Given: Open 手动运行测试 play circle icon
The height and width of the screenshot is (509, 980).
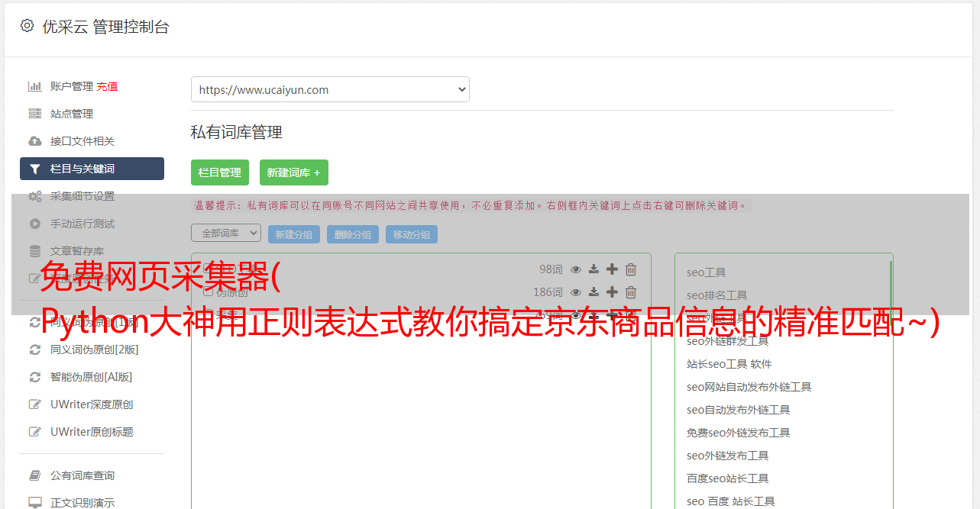Looking at the screenshot, I should pyautogui.click(x=35, y=224).
